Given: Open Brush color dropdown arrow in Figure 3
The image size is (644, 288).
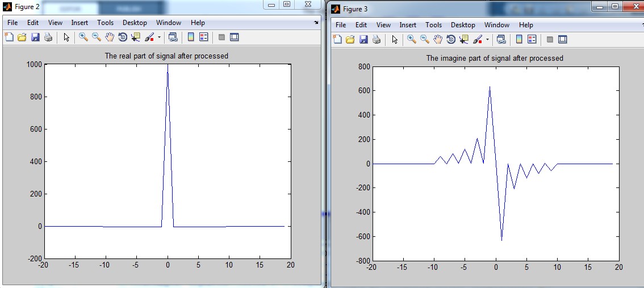Looking at the screenshot, I should click(x=487, y=39).
